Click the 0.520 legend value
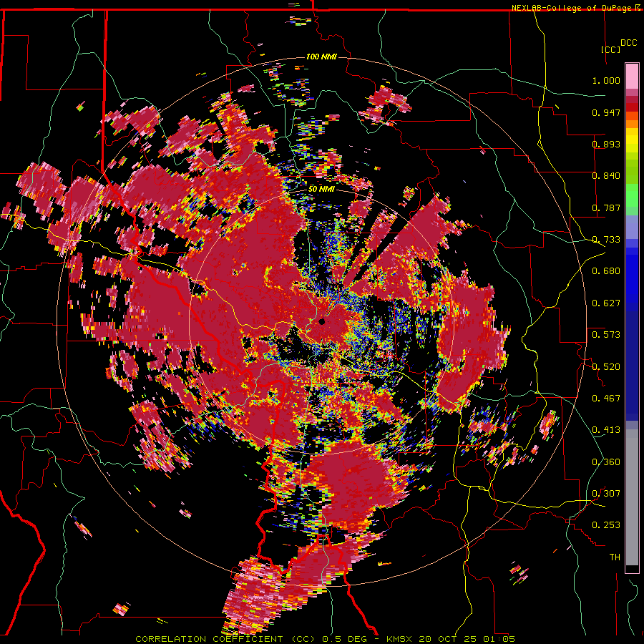 click(606, 367)
